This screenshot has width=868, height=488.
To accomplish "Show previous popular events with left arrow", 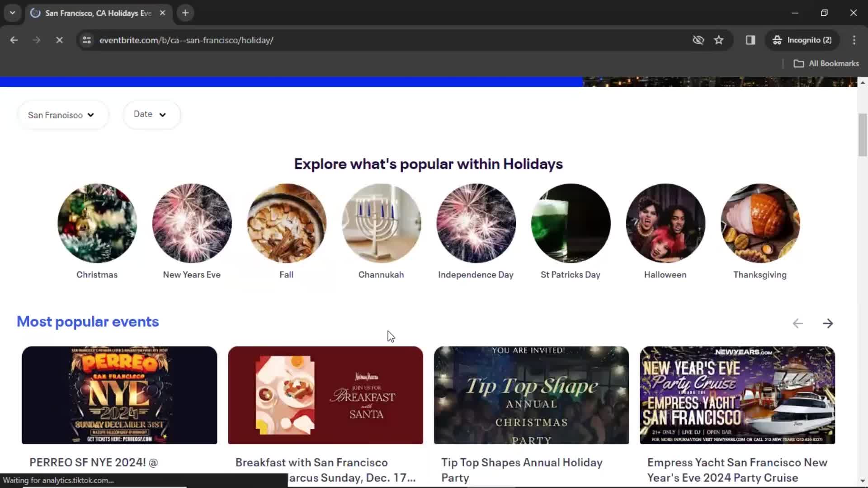I will [x=797, y=324].
